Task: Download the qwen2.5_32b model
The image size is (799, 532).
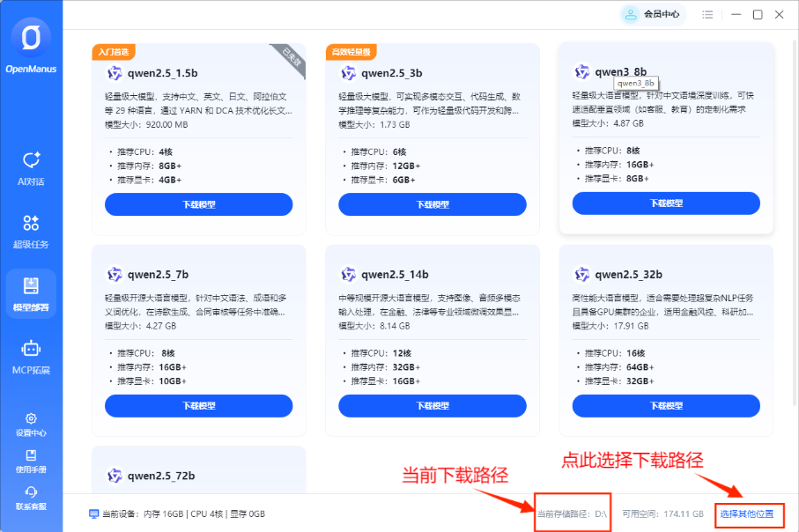Action: (666, 405)
